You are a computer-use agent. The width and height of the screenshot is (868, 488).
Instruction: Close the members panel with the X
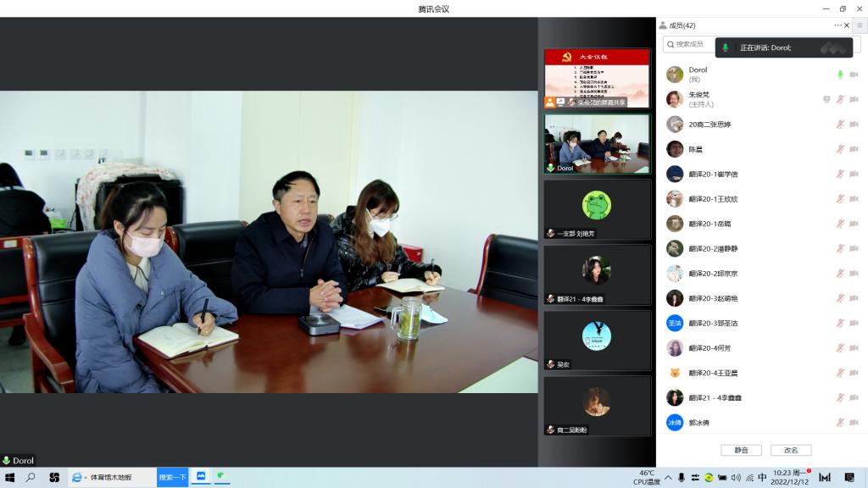coord(847,25)
